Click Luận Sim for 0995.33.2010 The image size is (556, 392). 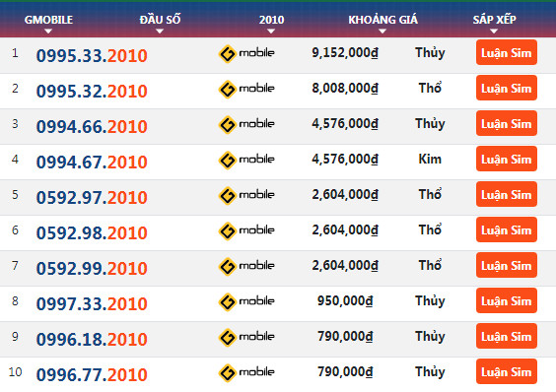507,52
